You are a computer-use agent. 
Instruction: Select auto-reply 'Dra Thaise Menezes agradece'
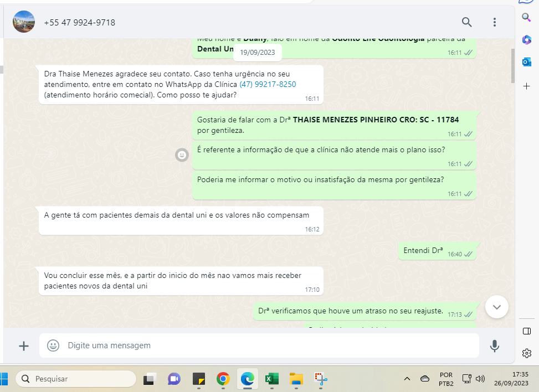click(181, 85)
